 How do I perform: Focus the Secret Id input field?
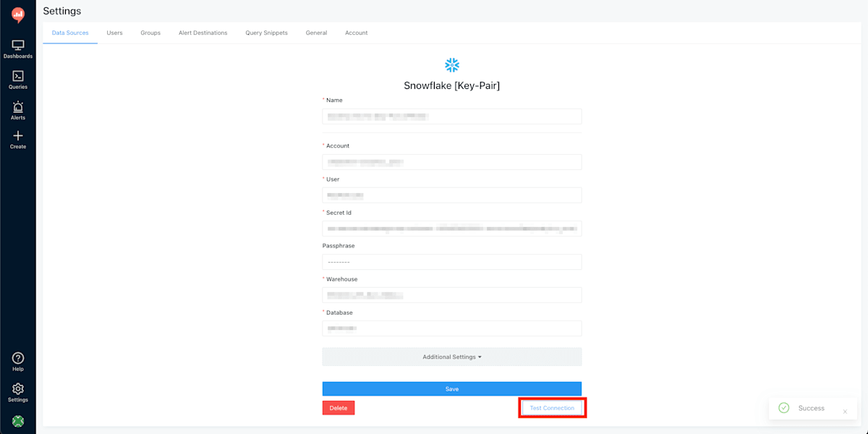click(452, 229)
